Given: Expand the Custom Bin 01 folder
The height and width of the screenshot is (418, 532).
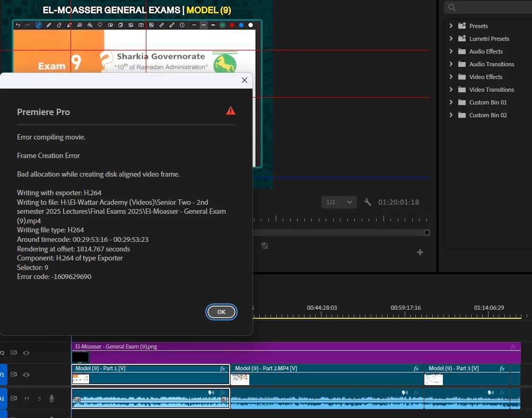Looking at the screenshot, I should [451, 102].
